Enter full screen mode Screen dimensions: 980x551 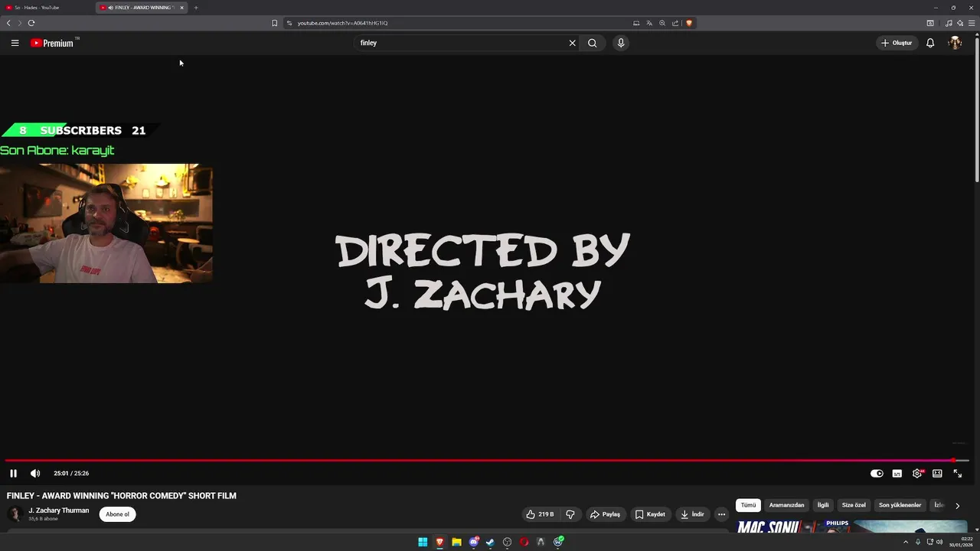[957, 473]
